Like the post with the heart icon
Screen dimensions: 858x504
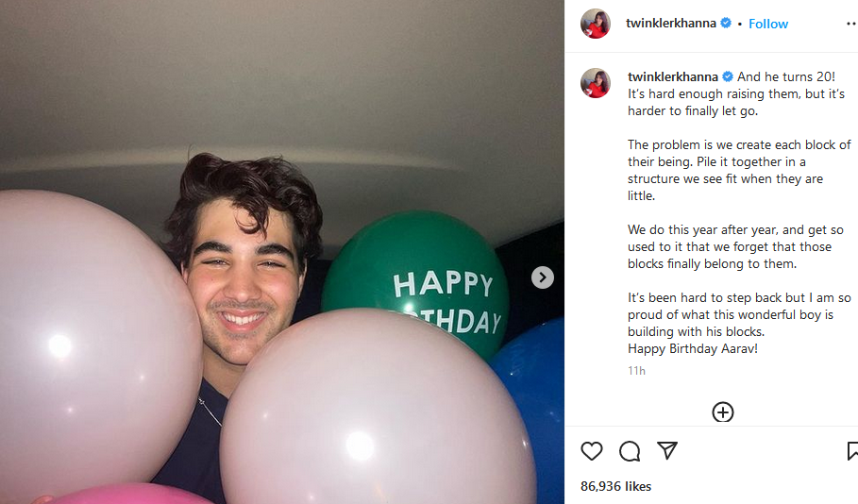pos(592,451)
